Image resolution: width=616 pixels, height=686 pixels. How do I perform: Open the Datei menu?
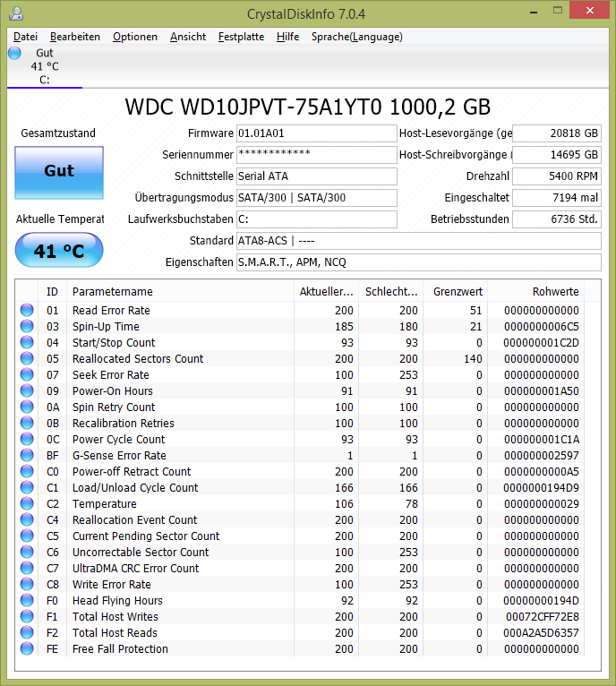pyautogui.click(x=25, y=37)
